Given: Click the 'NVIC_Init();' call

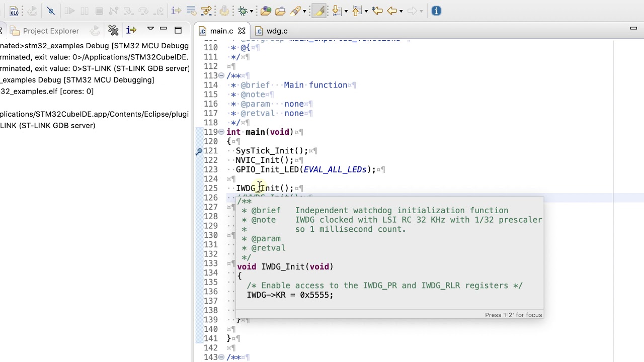Looking at the screenshot, I should click(264, 160).
